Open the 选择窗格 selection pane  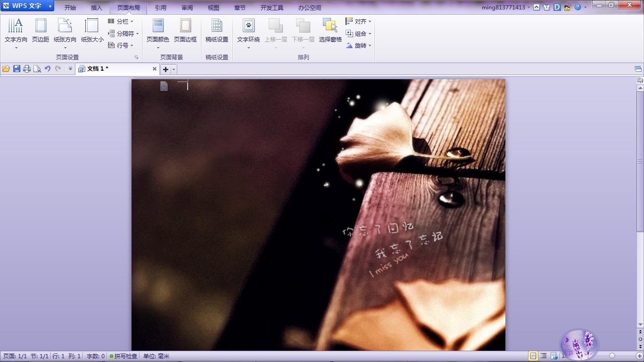click(330, 31)
